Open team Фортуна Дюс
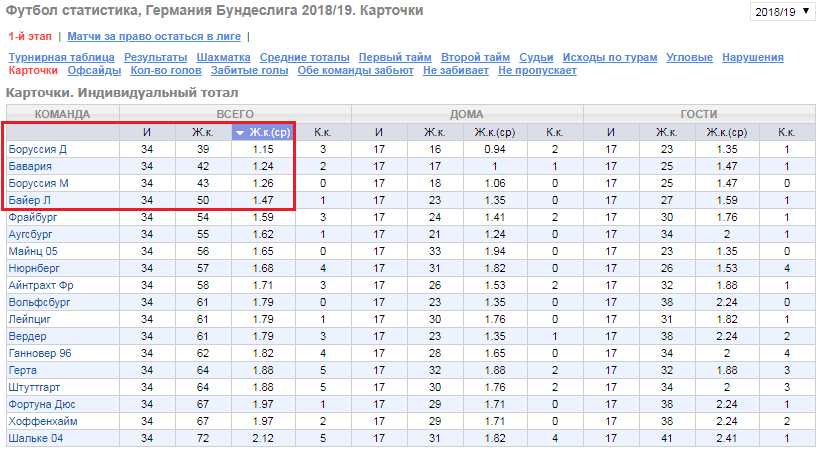This screenshot has height=450, width=820. point(42,404)
